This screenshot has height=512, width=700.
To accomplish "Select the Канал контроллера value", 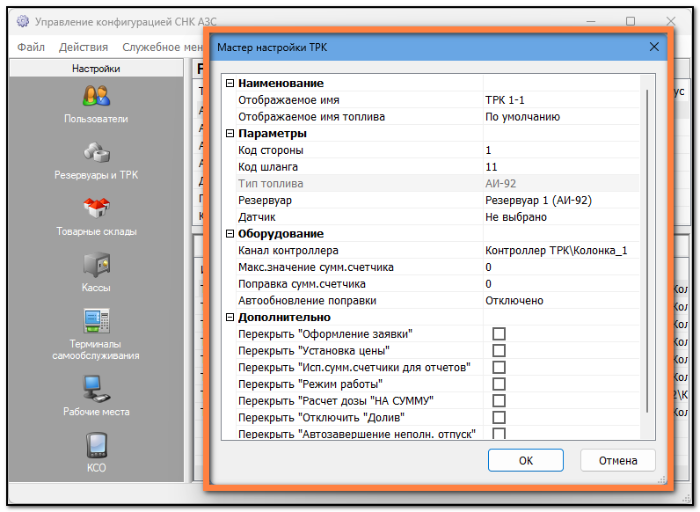I will coord(561,250).
